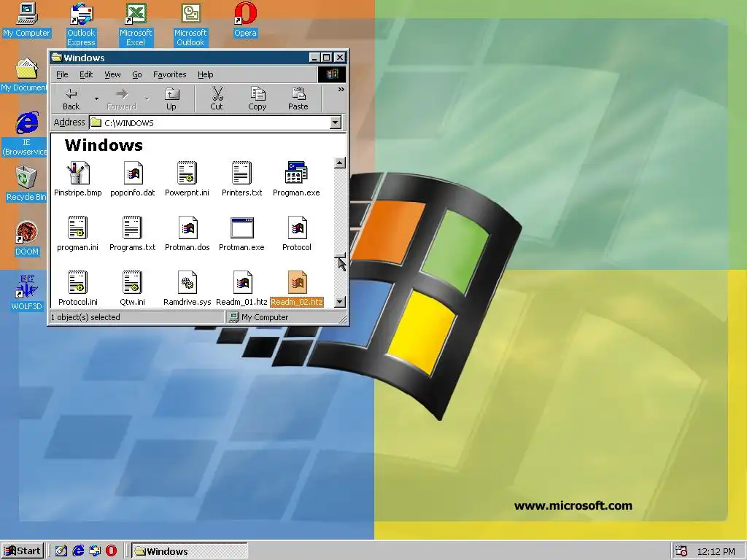The height and width of the screenshot is (560, 747).
Task: Open Microsoft Excel desktop shortcut
Action: pos(135,25)
